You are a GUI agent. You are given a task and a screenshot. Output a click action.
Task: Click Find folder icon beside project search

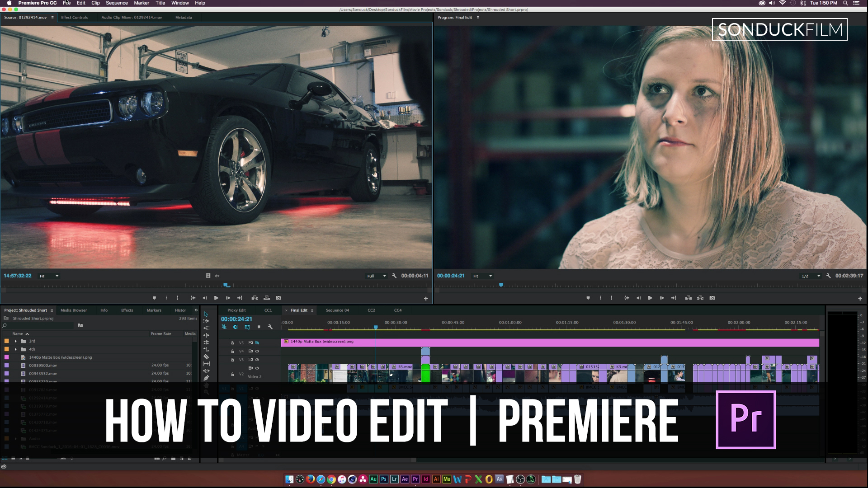point(80,325)
